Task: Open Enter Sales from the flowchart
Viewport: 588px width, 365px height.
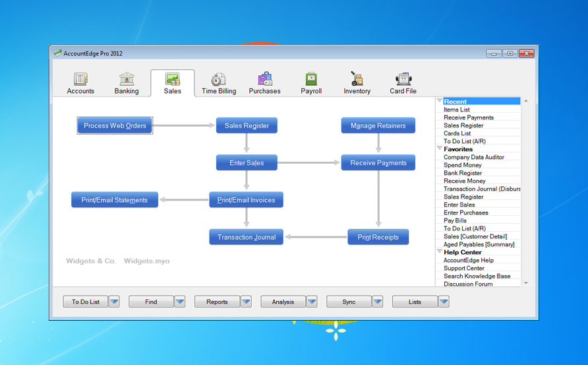Action: (x=247, y=162)
